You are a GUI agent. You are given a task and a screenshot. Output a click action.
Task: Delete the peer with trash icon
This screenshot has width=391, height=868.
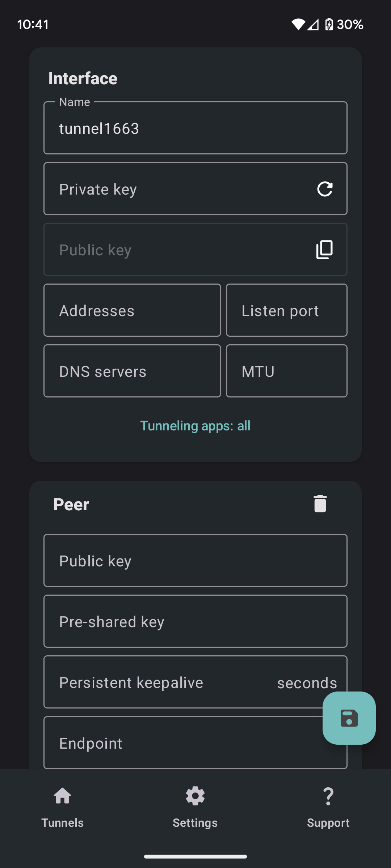point(320,504)
